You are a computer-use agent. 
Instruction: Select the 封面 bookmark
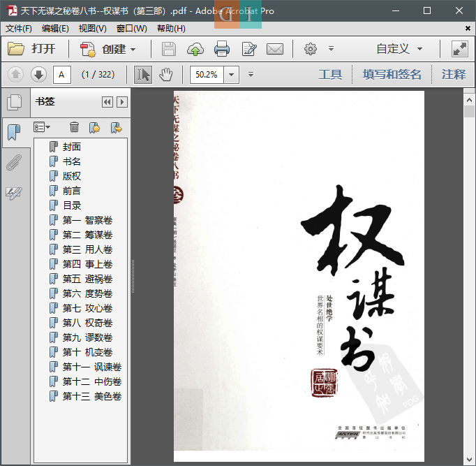click(72, 147)
